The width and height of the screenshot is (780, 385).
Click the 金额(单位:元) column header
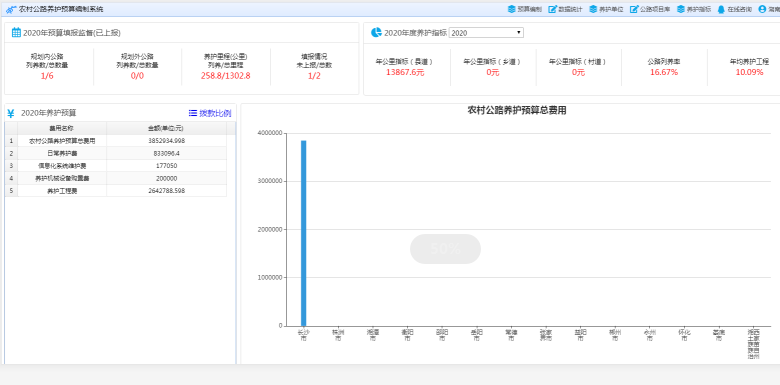pos(166,128)
